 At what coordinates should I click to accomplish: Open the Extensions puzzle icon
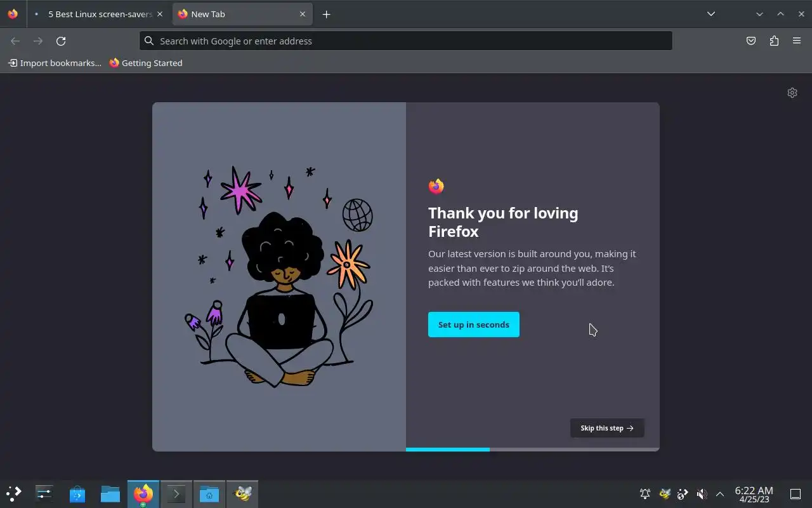(774, 41)
